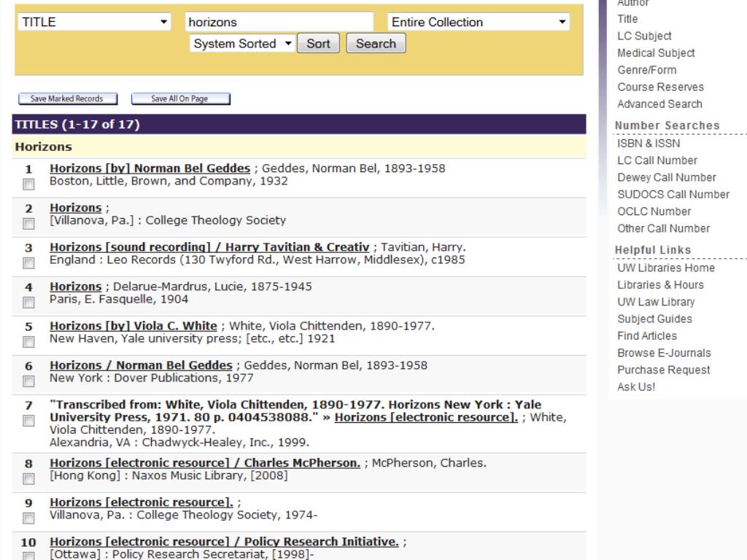Open Find Articles link
Image resolution: width=747 pixels, height=560 pixels.
pos(647,336)
